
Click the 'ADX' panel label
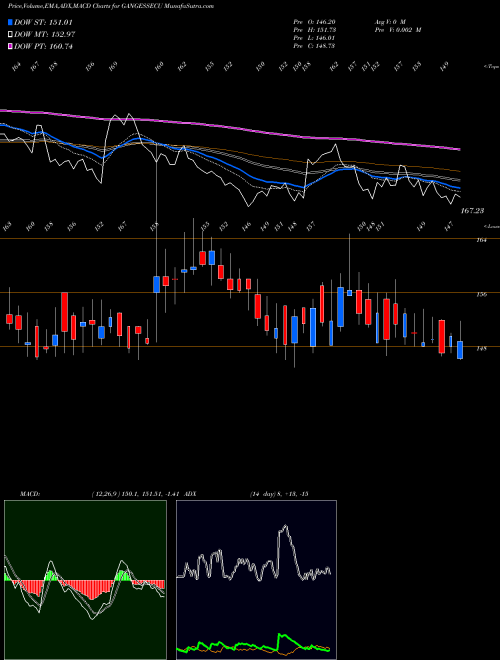pyautogui.click(x=190, y=494)
